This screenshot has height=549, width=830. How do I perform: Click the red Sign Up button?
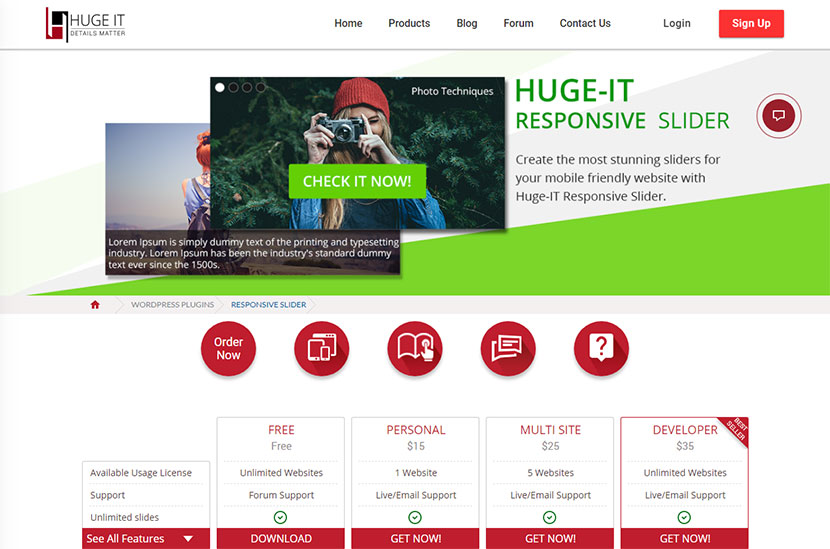751,23
